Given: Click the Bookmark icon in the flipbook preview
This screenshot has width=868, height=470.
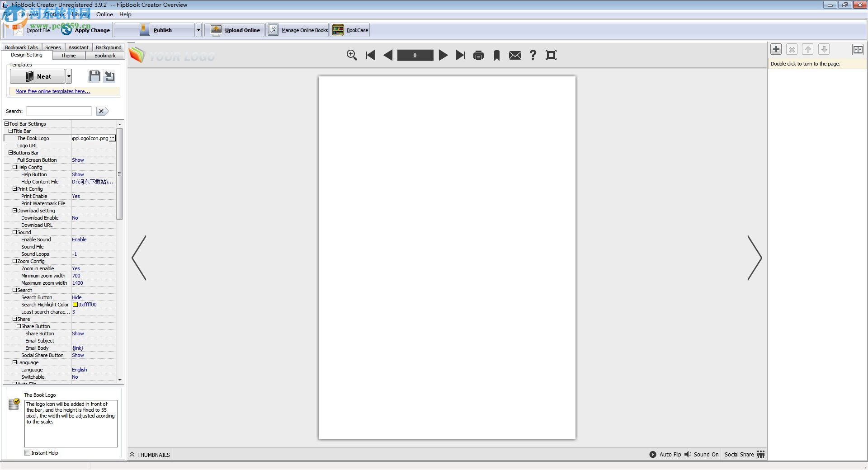Looking at the screenshot, I should coord(496,55).
